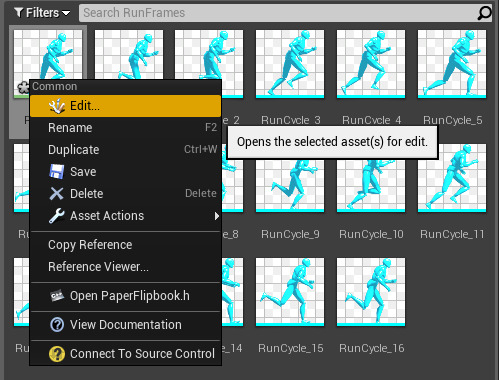This screenshot has height=380, width=499.
Task: Select the RunCycle_5 thumbnail
Action: tap(452, 64)
